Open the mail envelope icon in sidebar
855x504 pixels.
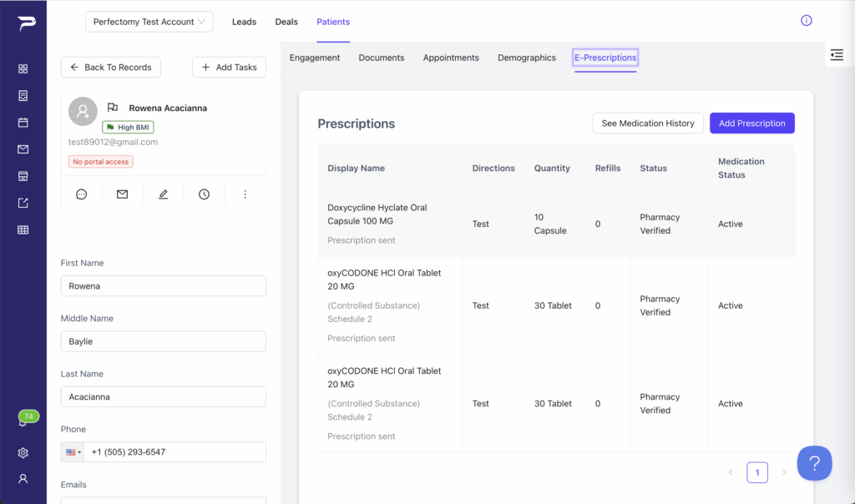click(x=23, y=149)
